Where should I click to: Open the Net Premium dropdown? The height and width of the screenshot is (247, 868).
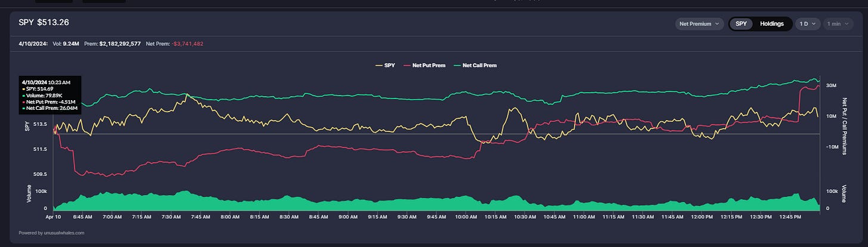[699, 24]
